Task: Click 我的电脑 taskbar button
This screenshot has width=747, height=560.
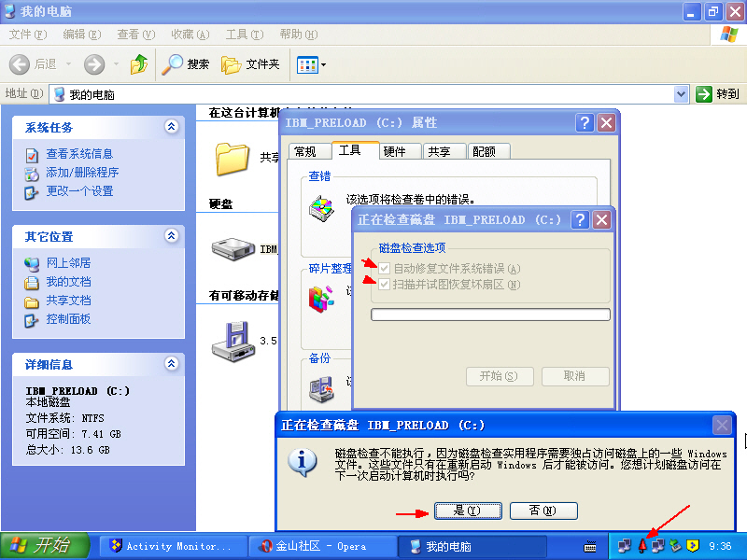Action: (x=472, y=546)
